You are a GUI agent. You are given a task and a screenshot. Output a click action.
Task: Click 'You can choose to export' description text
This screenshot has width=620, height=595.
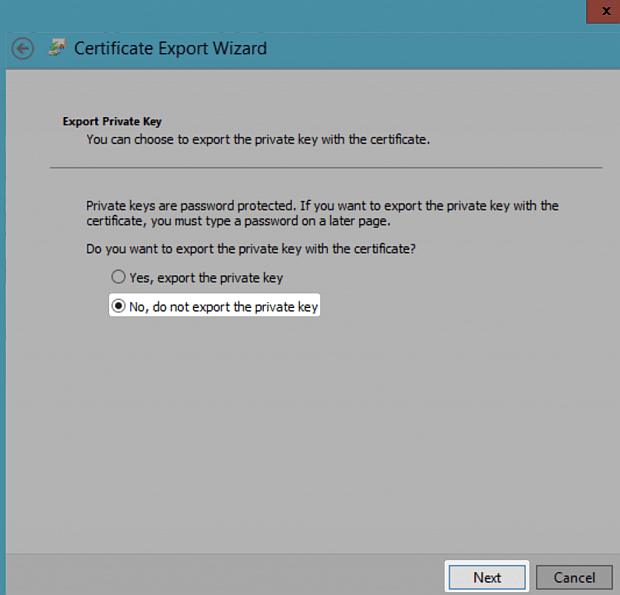[x=258, y=139]
